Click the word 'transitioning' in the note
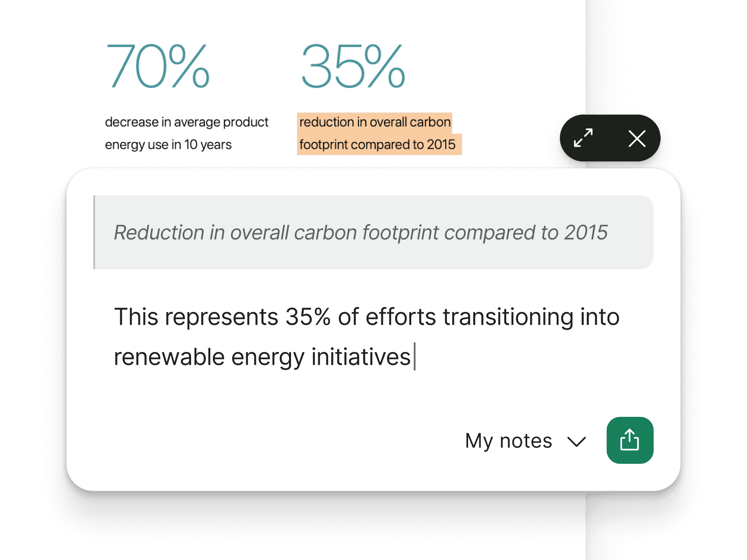 pos(508,317)
